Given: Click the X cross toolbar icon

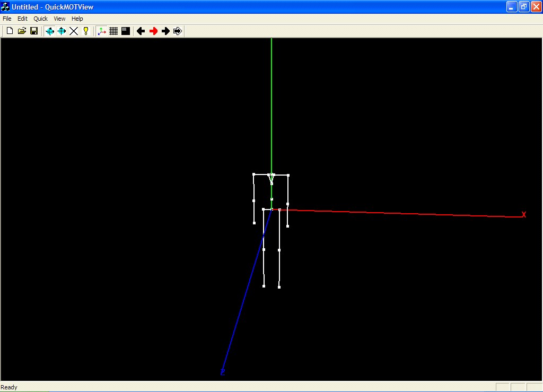Looking at the screenshot, I should pos(74,31).
